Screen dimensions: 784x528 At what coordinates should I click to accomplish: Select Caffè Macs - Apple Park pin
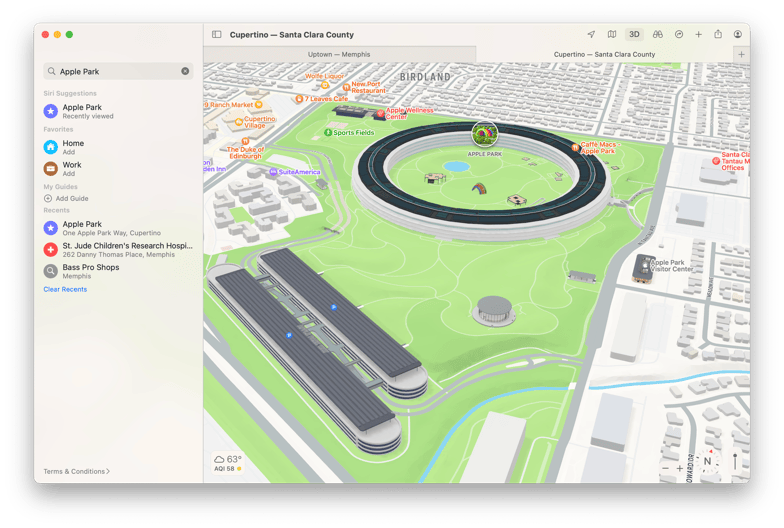(x=576, y=148)
